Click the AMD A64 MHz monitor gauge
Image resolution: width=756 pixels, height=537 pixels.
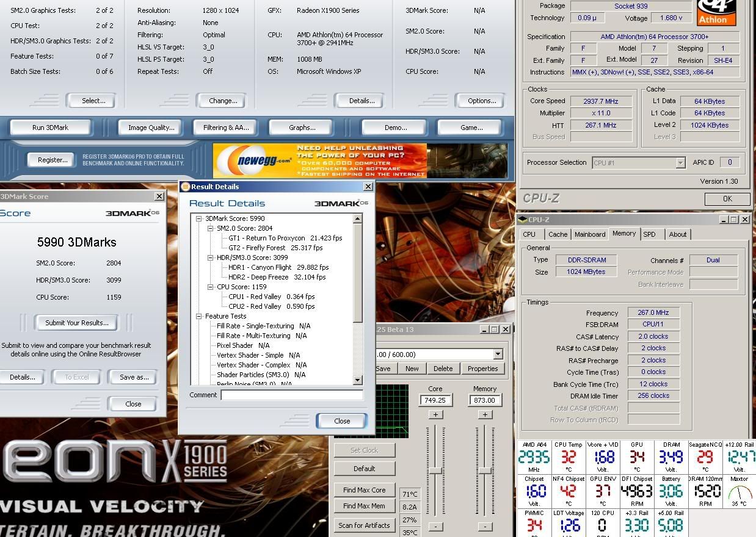tap(534, 457)
